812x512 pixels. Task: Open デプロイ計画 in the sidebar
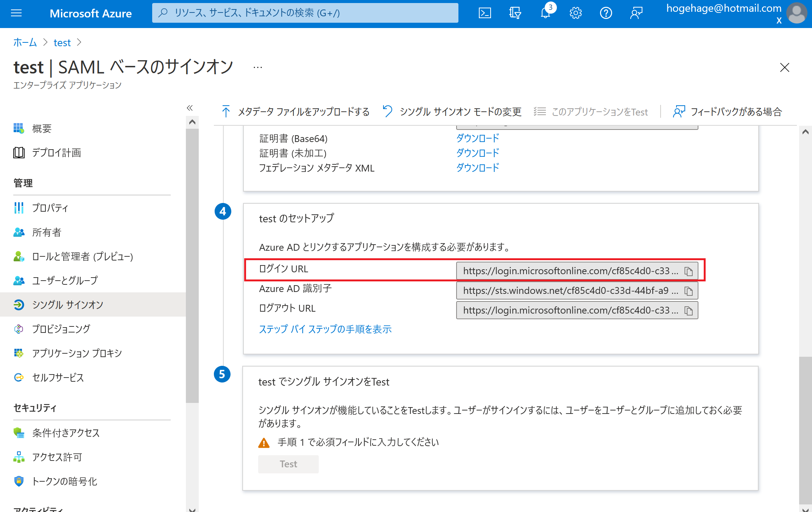[93, 153]
